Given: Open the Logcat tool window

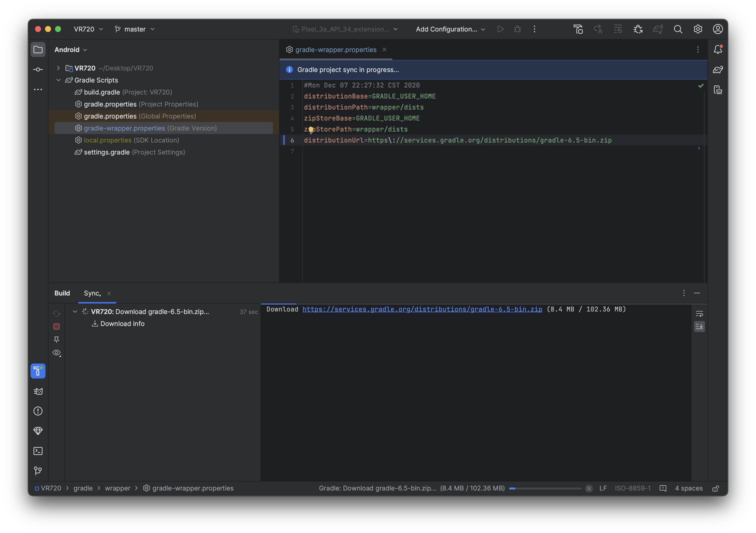Looking at the screenshot, I should click(38, 391).
